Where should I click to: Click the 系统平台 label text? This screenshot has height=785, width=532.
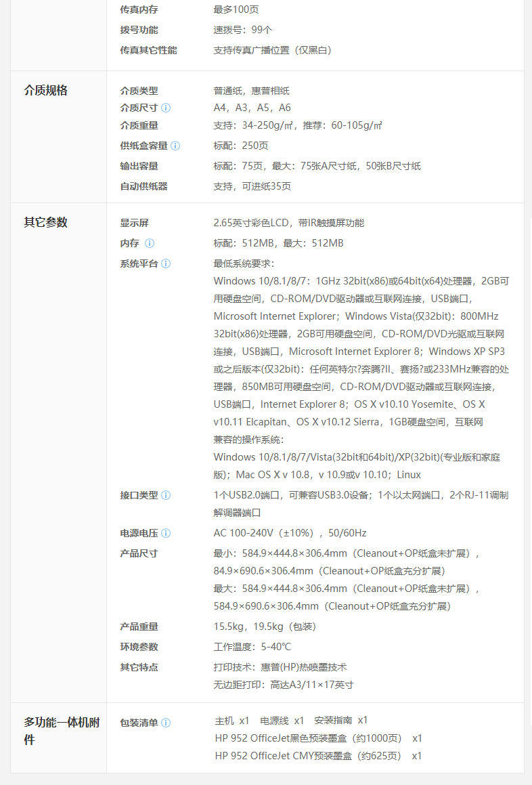[139, 263]
